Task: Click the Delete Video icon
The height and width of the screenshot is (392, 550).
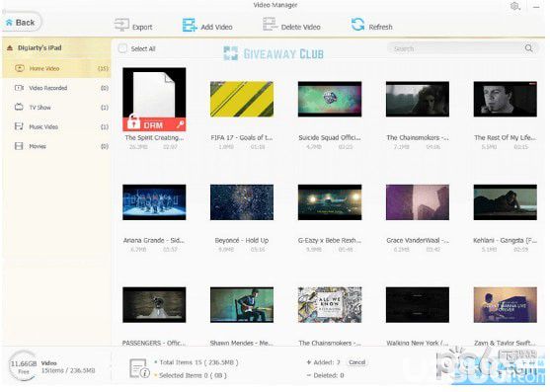Action: click(x=270, y=25)
